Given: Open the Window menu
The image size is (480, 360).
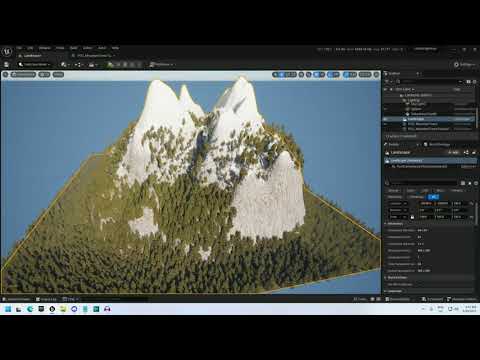Looking at the screenshot, I should (x=44, y=48).
